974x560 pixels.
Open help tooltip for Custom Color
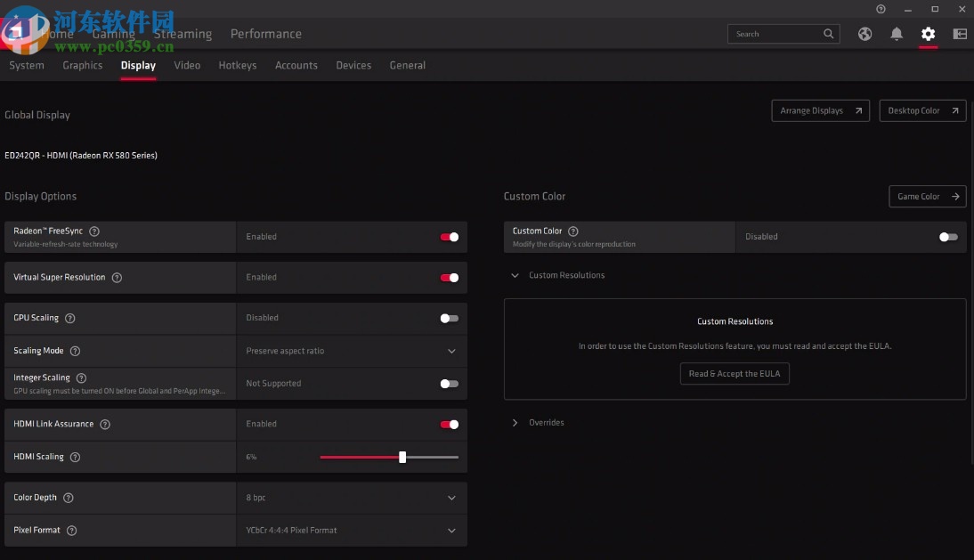[x=574, y=230]
